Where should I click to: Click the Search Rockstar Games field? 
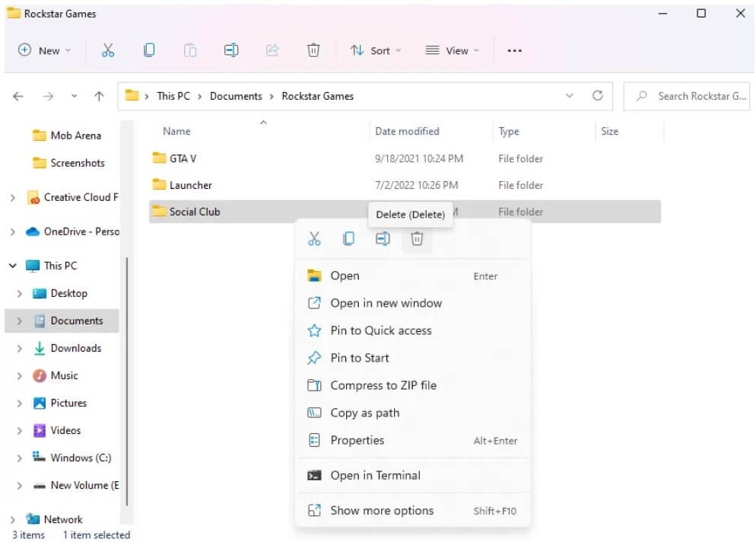point(687,96)
